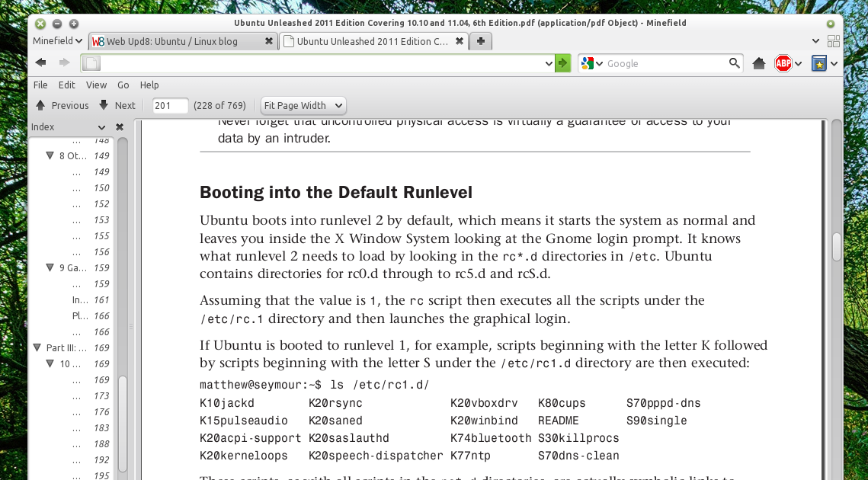Click the Adblock Plus ABP icon
This screenshot has height=480, width=868.
click(x=783, y=63)
